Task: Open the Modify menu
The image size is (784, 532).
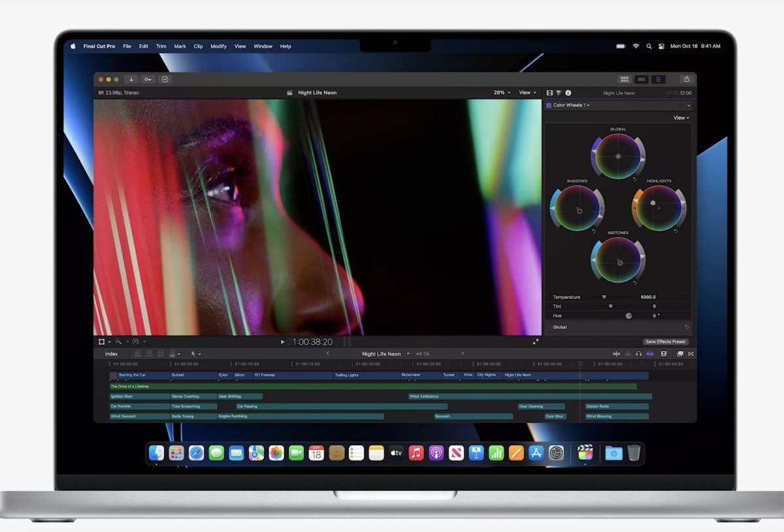Action: (218, 46)
